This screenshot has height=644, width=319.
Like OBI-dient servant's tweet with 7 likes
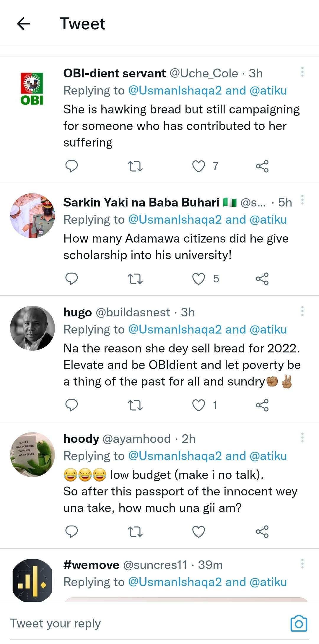pyautogui.click(x=198, y=166)
